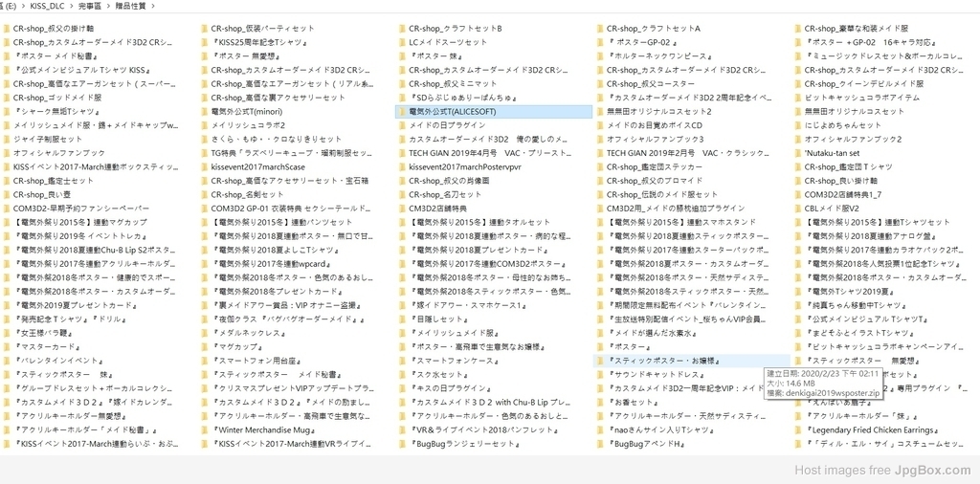980x484 pixels.
Task: Click the folder icon of CR-shop_良い壺
Action: pos(7,194)
